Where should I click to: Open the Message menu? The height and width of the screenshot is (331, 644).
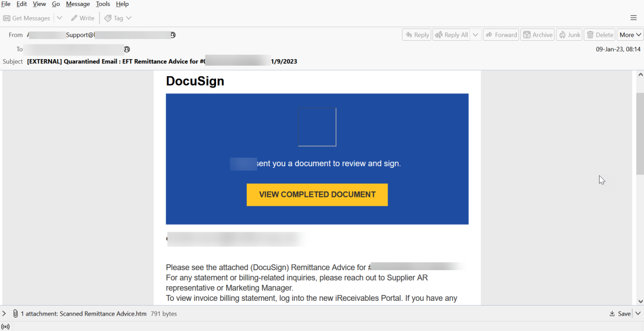click(78, 4)
